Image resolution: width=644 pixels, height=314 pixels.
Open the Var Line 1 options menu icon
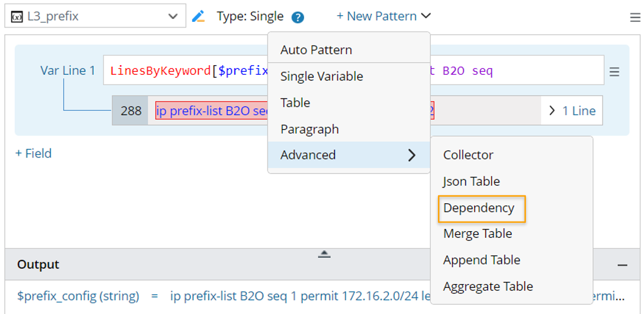614,72
